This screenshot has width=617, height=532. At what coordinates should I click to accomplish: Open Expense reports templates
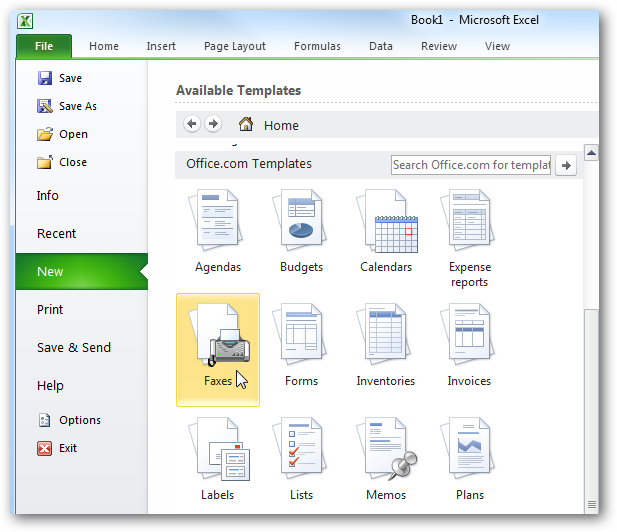469,238
